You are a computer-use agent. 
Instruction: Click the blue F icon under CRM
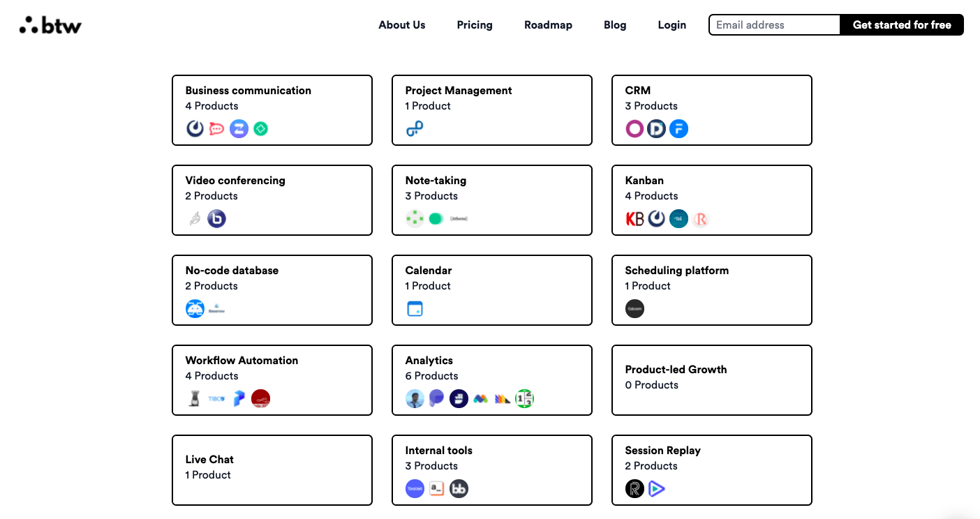point(678,129)
